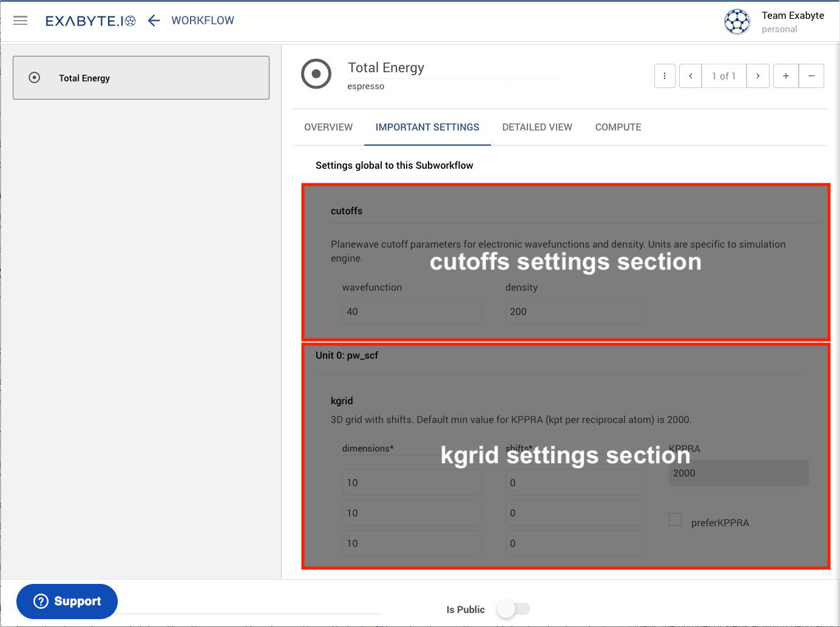Remove subworkflow with the minus button

coord(811,76)
